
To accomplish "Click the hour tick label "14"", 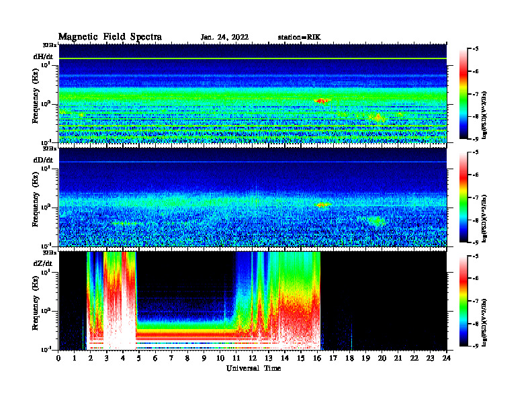I will tap(285, 358).
